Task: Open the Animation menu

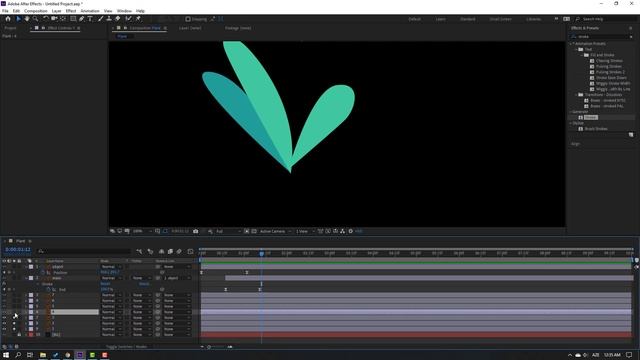Action: tap(90, 11)
